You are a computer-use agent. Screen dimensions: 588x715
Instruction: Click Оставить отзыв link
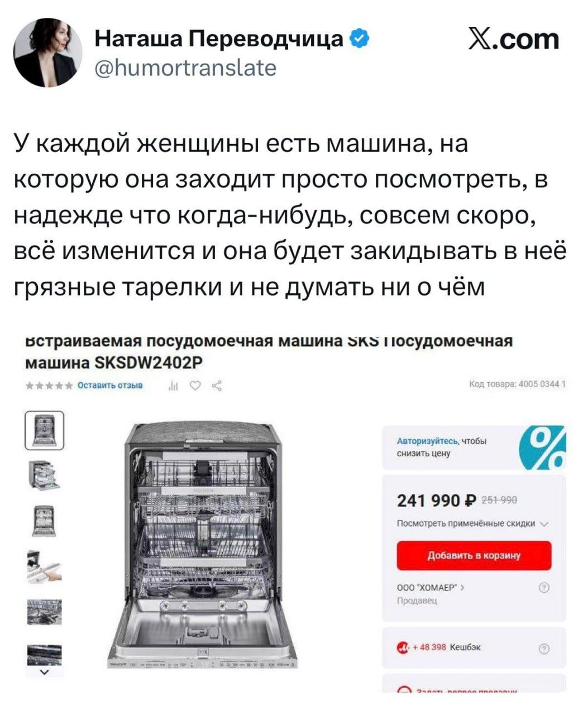tap(110, 385)
